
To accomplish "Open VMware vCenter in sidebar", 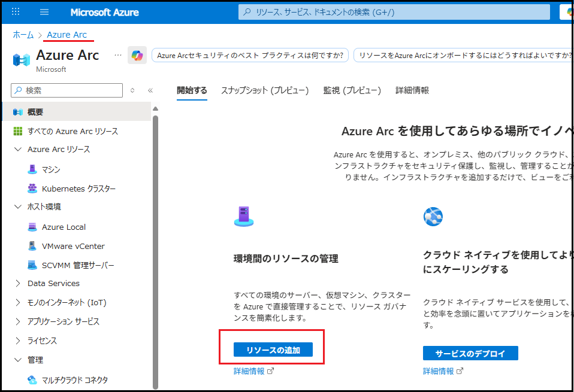I will tap(73, 246).
